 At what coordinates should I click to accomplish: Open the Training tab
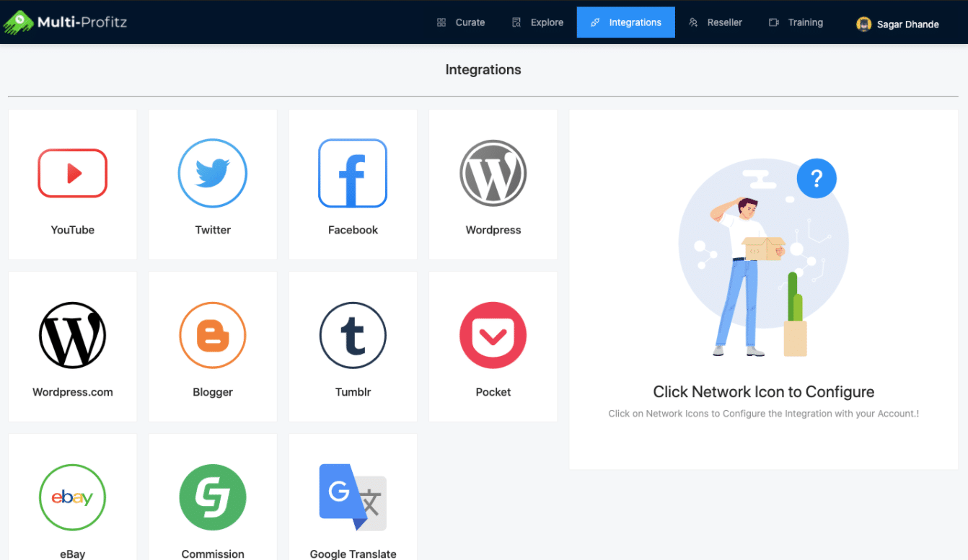[796, 22]
